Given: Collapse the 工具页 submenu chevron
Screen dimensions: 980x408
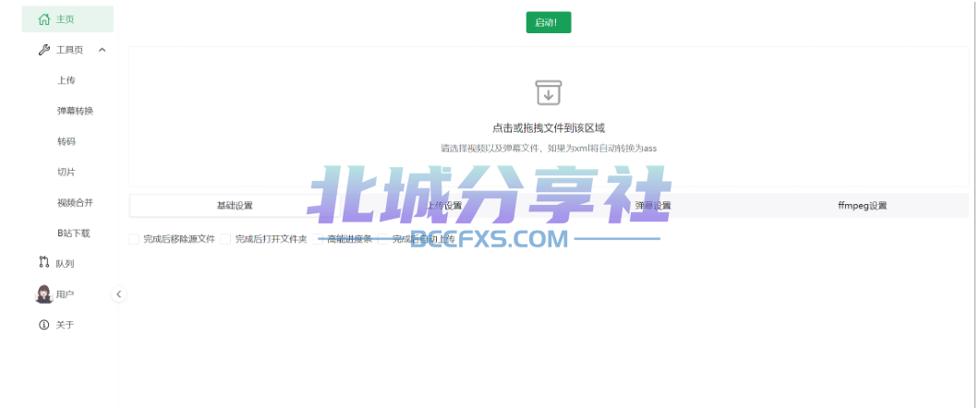Looking at the screenshot, I should (x=103, y=50).
